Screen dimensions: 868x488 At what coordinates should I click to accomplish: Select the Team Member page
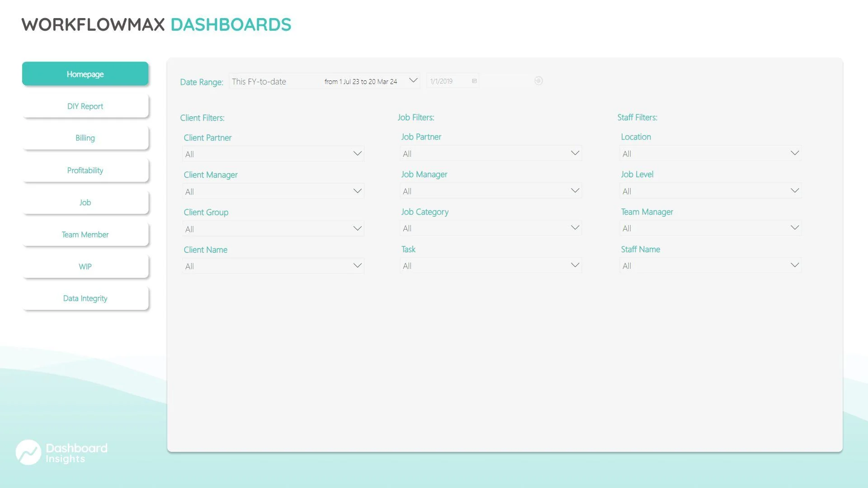point(85,234)
